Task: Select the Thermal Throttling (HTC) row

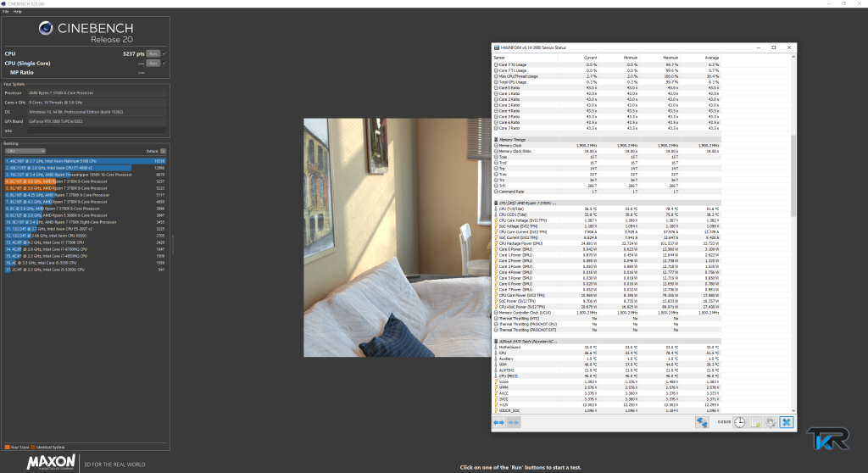Action: pos(606,319)
